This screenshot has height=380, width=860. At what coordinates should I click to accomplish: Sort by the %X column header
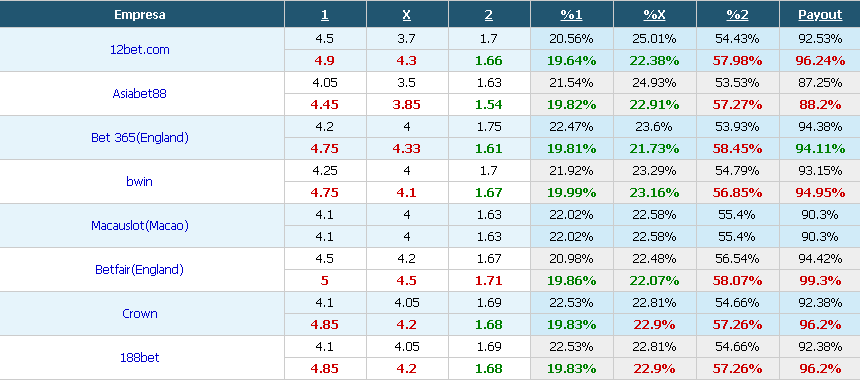(654, 15)
